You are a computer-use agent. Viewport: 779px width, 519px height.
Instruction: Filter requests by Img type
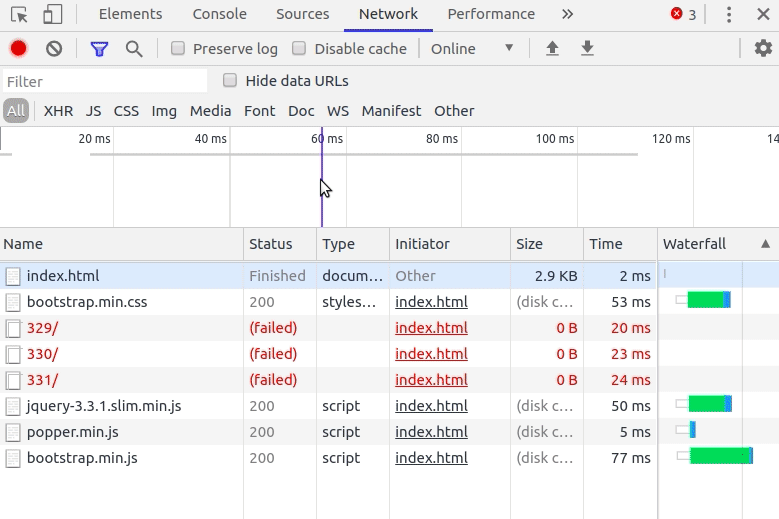(x=164, y=111)
